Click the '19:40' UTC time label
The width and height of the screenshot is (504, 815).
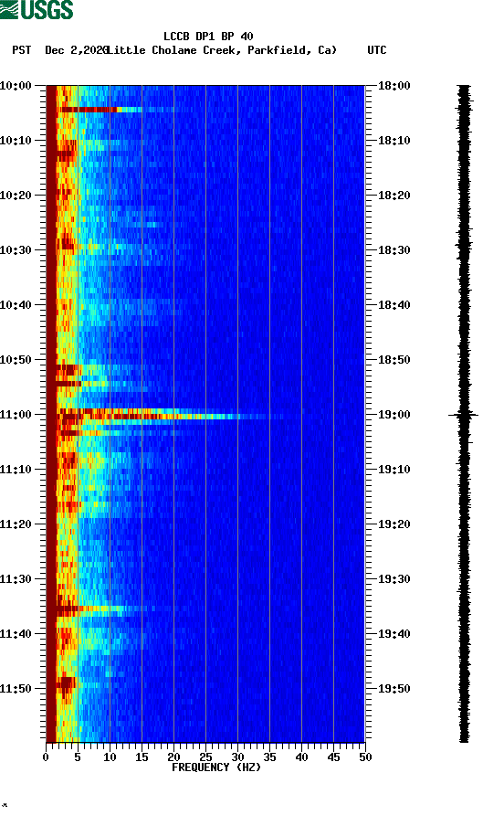click(x=394, y=633)
